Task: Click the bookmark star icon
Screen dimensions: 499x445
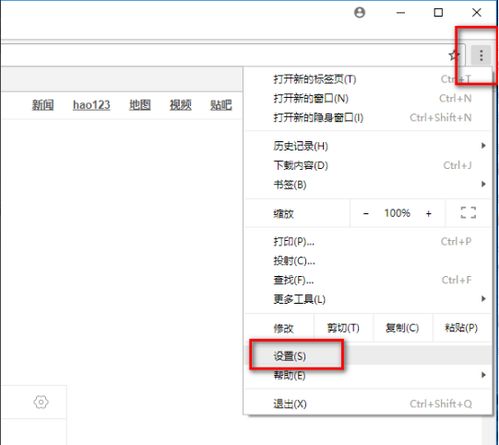Action: [x=454, y=55]
